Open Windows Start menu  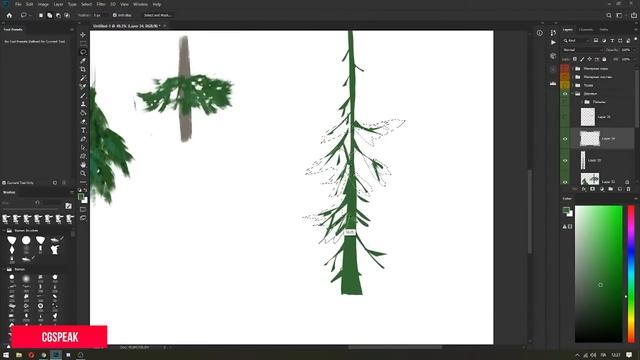(6, 355)
